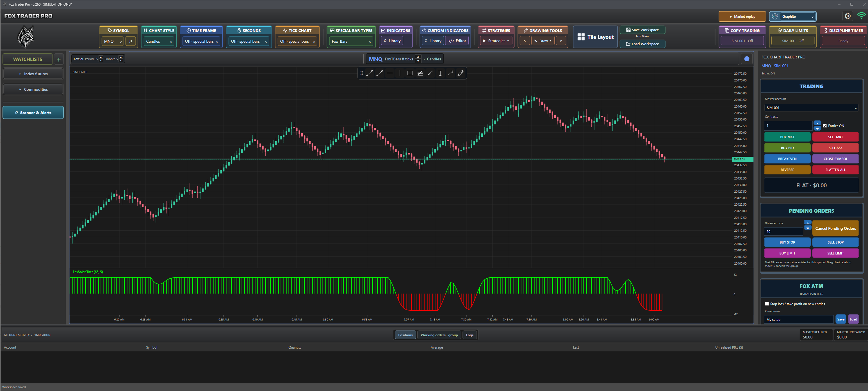Image resolution: width=868 pixels, height=391 pixels.
Task: Click the Save Workspace button
Action: click(642, 30)
